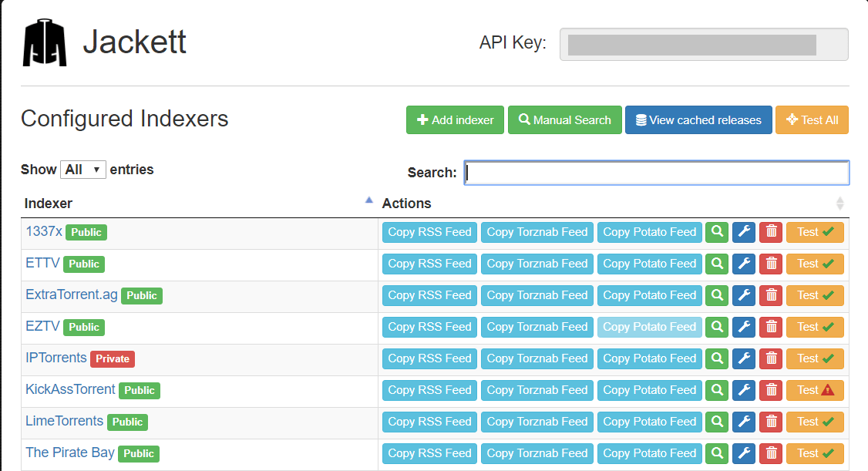Screen dimensions: 868x471
Task: Run Test All indexers
Action: (812, 119)
